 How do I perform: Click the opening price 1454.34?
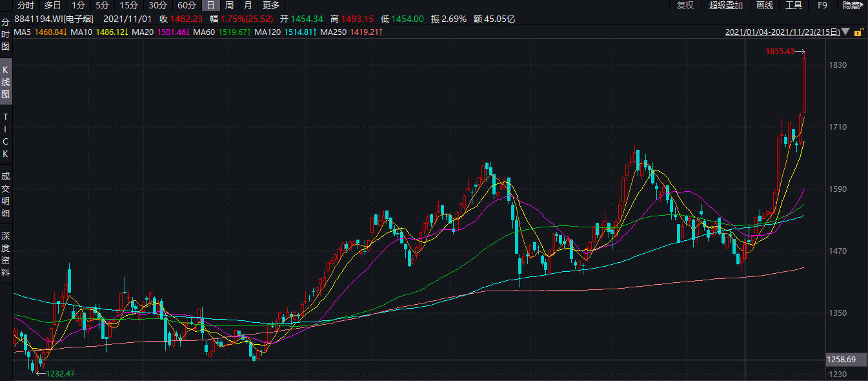306,19
